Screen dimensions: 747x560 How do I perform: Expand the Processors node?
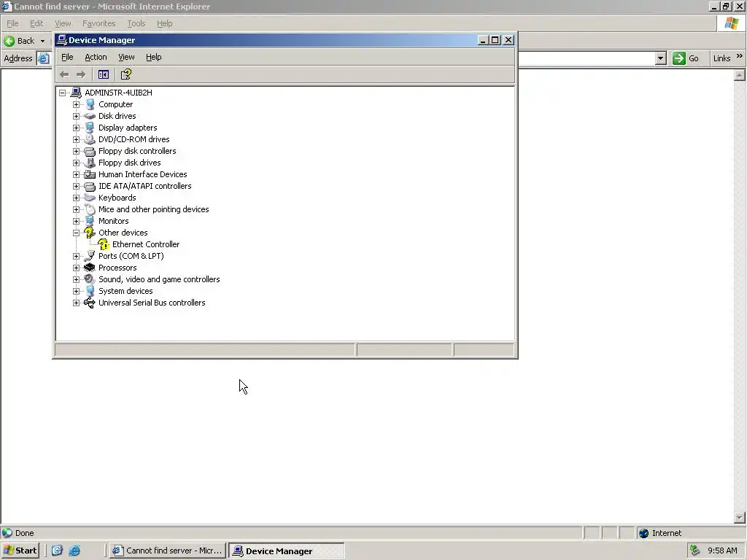click(76, 268)
